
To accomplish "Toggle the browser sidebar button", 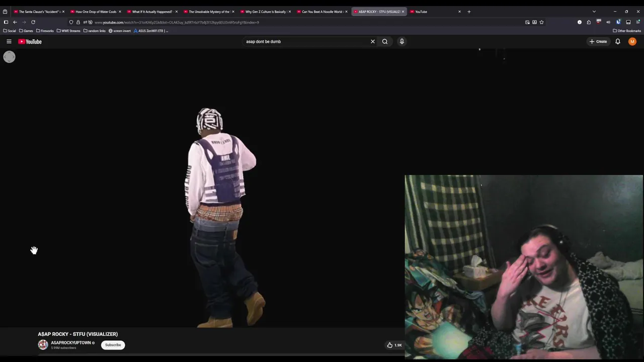I will [6, 22].
